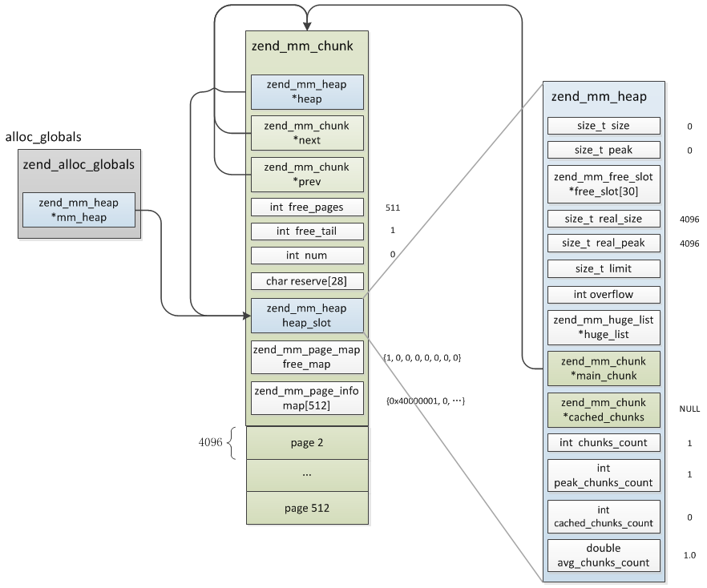Select the zend_mm_chunk *next field
707x588 pixels.
[306, 133]
